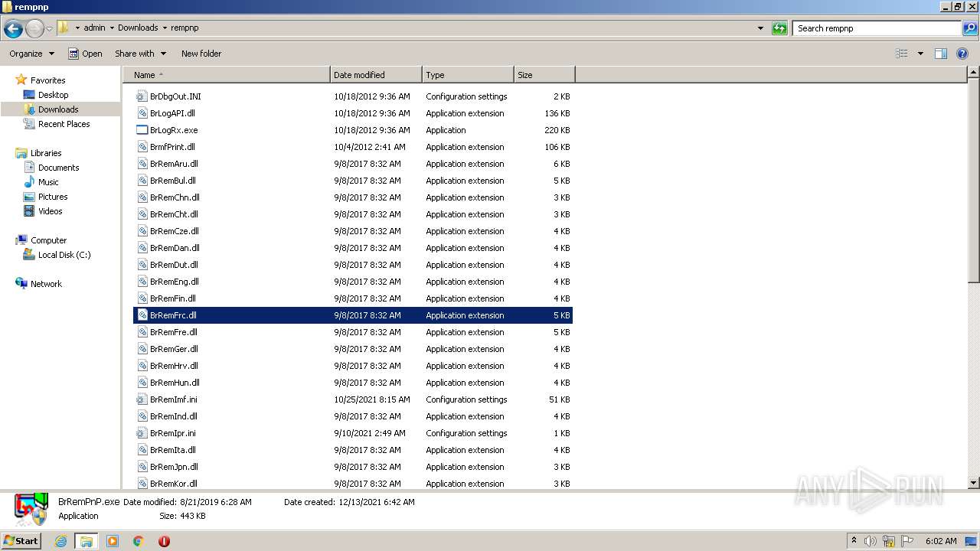980x551 pixels.
Task: Open Help with the question mark icon
Action: (x=962, y=54)
